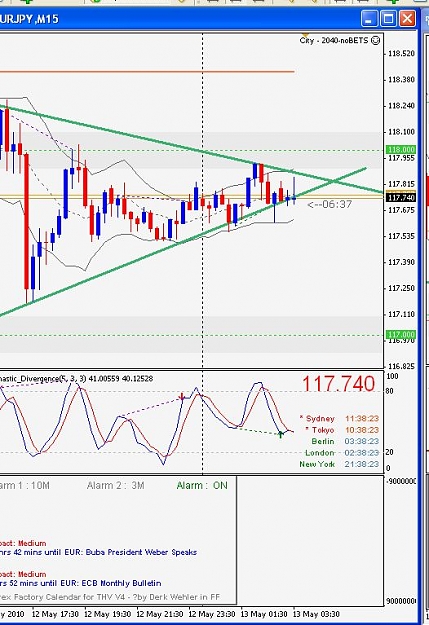Viewport: 429px width, 625px height.
Task: Click the stochastic scale value 20
Action: [390, 452]
